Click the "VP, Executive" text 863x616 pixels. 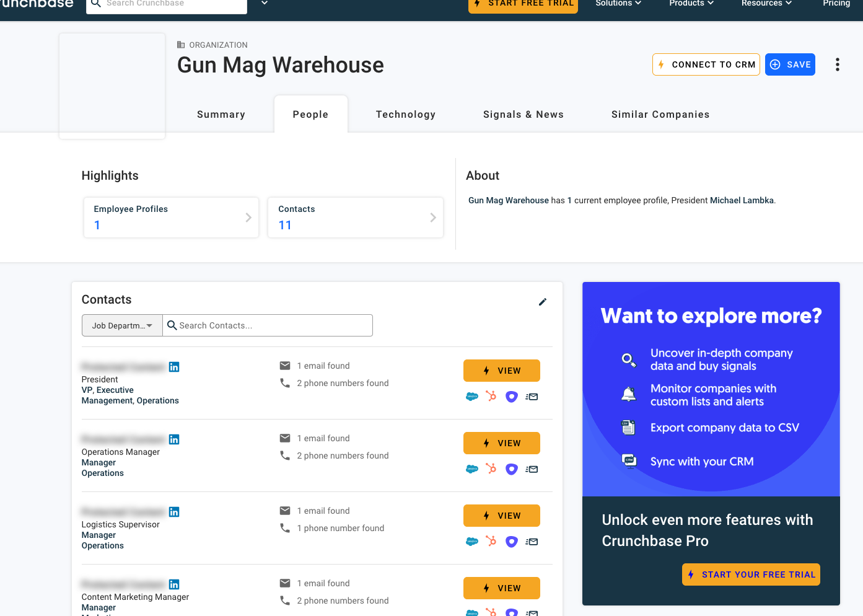pyautogui.click(x=108, y=390)
